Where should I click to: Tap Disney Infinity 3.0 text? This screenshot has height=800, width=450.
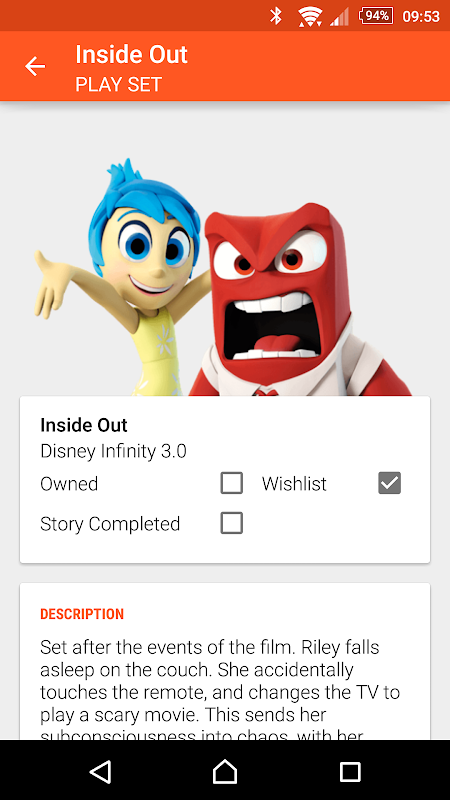point(113,451)
